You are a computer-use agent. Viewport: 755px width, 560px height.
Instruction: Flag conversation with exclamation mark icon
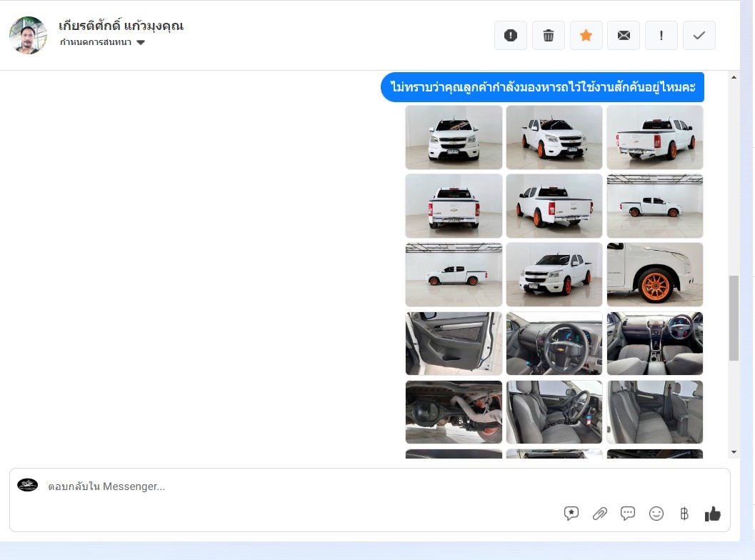coord(661,35)
